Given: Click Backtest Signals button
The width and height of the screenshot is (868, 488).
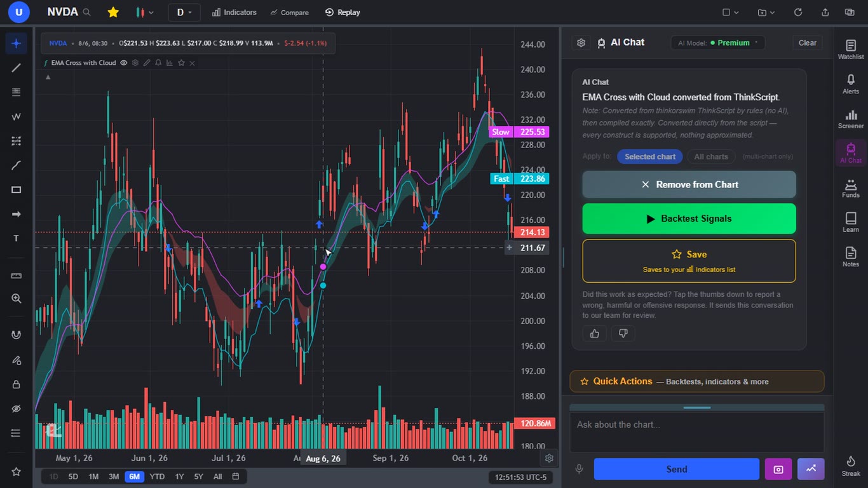Looking at the screenshot, I should 689,219.
